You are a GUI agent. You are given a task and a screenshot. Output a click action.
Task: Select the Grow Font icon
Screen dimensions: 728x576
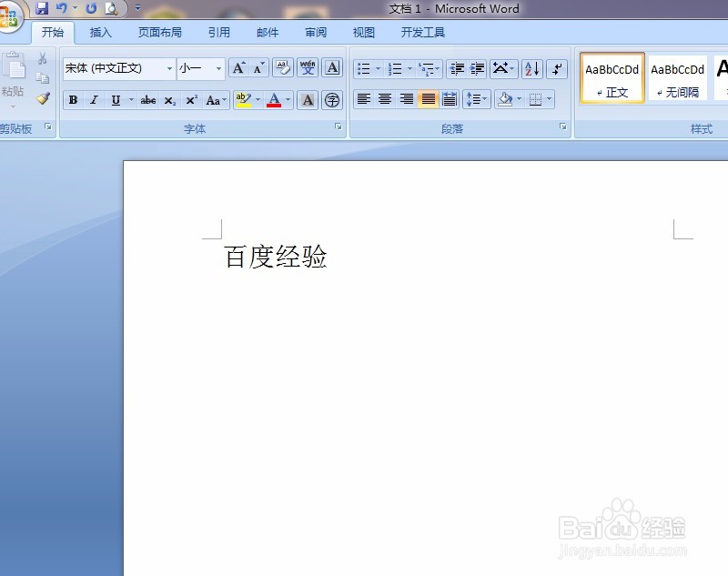click(x=238, y=67)
